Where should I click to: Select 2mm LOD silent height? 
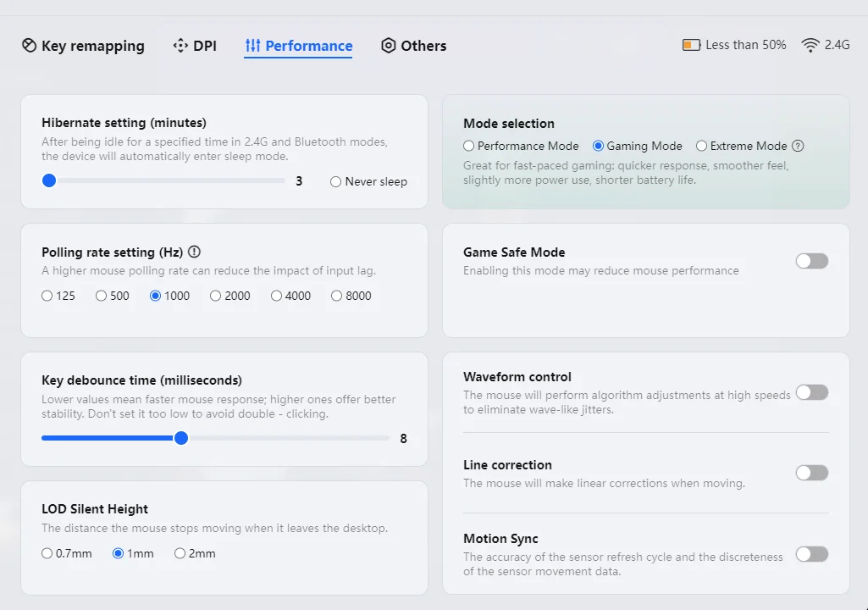pos(180,553)
